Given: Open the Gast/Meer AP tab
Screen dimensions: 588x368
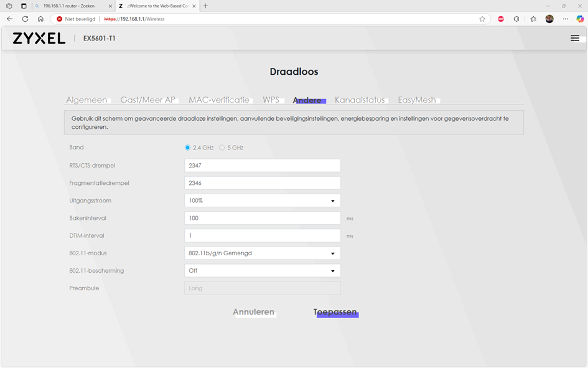Looking at the screenshot, I should tap(147, 100).
